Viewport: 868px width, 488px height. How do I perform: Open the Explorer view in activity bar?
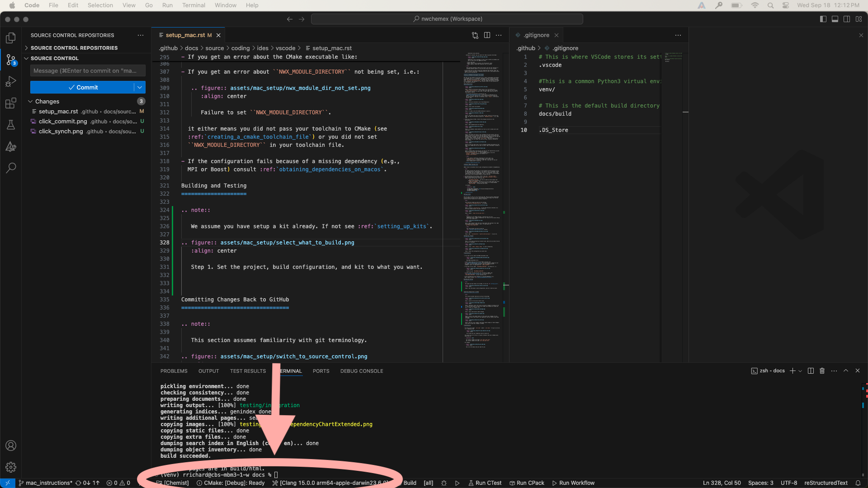(x=11, y=38)
